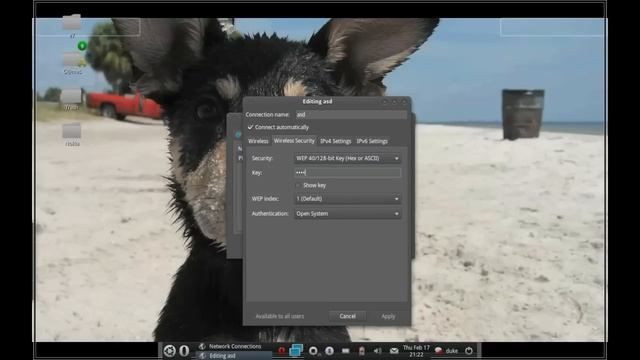The width and height of the screenshot is (640, 360).
Task: Click the blue overlapping-windows icon in the taskbar
Action: [296, 350]
